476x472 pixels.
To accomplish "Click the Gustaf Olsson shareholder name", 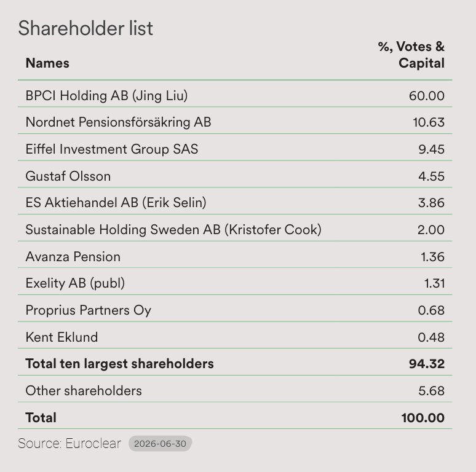I will click(x=68, y=176).
